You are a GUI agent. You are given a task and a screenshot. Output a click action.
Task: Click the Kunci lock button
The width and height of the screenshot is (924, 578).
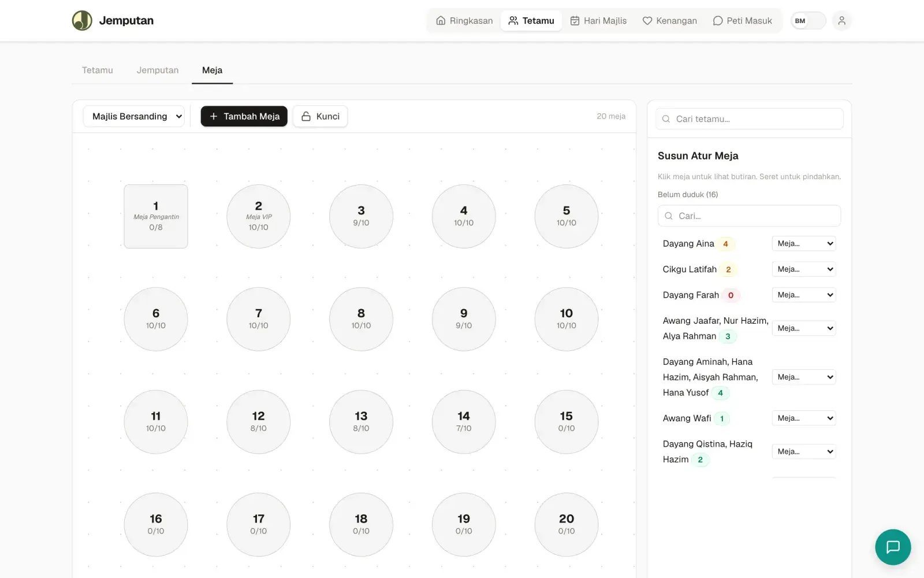[321, 116]
